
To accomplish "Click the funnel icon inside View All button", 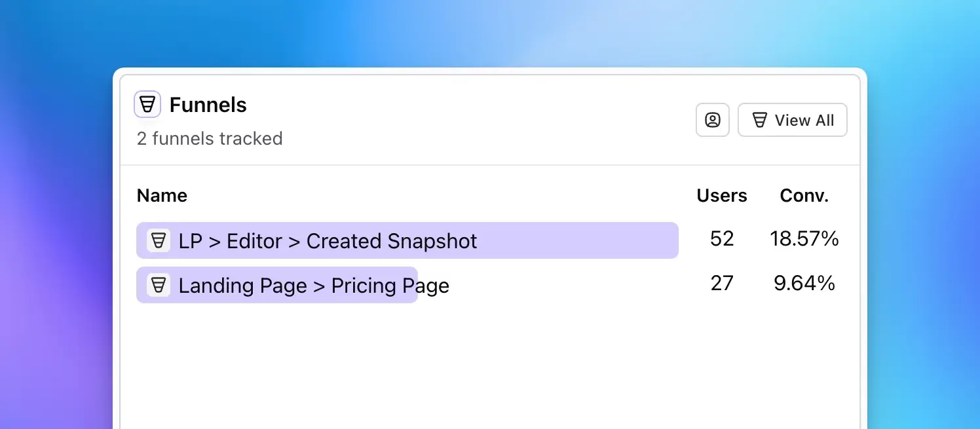I will coord(760,120).
